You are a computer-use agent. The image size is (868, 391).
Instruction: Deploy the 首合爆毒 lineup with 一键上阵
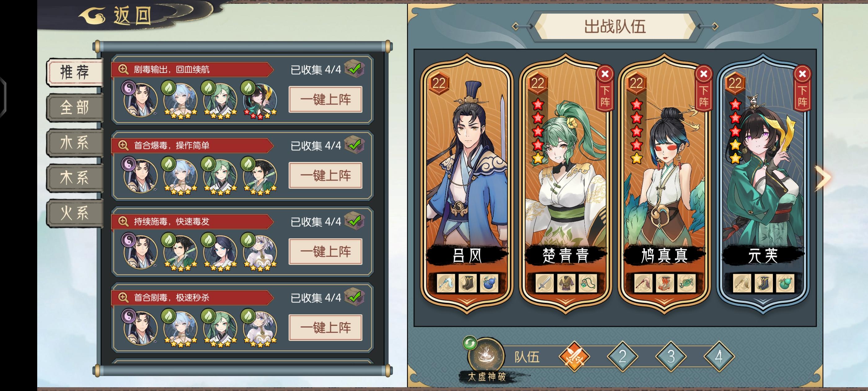click(325, 175)
